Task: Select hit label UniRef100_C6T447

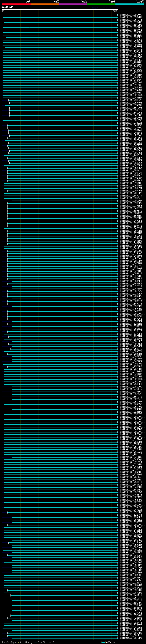Action: coord(131,53)
